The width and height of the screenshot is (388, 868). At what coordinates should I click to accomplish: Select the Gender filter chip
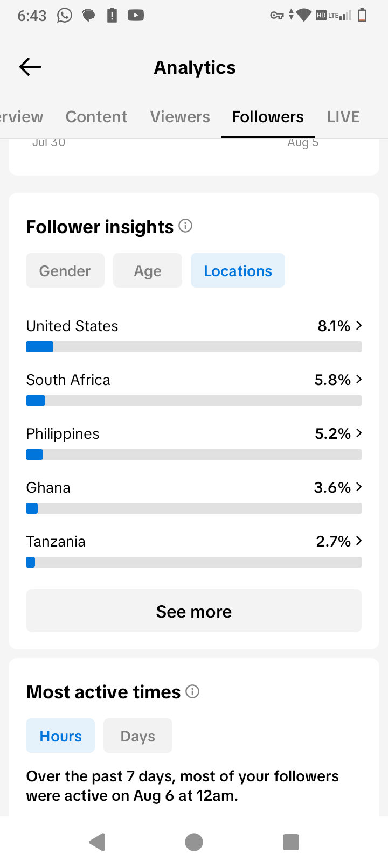[65, 270]
